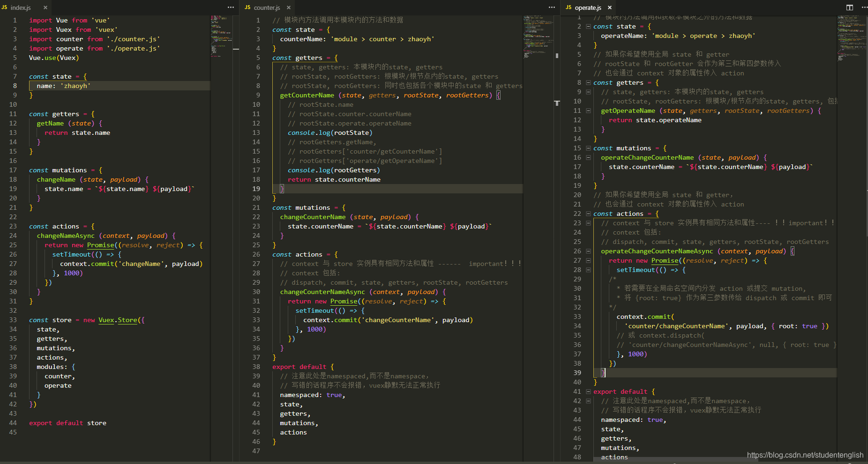Image resolution: width=868 pixels, height=464 pixels.
Task: Collapse the getters block on operate.js line 8
Action: tap(588, 83)
